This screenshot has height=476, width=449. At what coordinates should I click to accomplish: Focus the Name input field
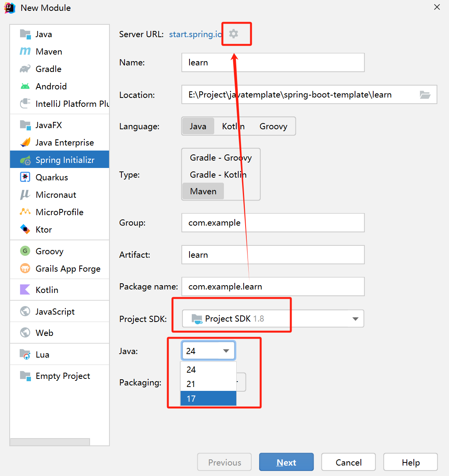pos(273,62)
